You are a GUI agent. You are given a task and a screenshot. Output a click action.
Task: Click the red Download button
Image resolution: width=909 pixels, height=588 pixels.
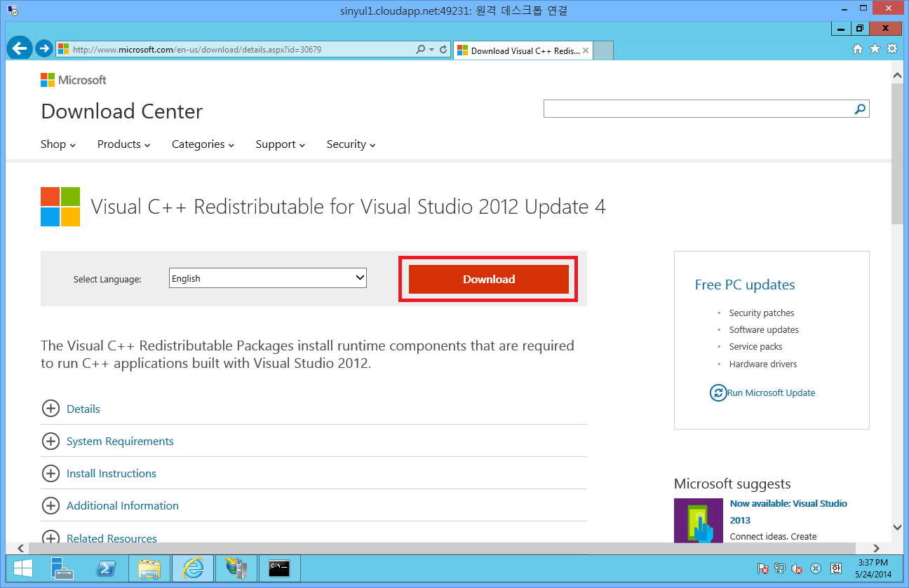[x=489, y=279]
